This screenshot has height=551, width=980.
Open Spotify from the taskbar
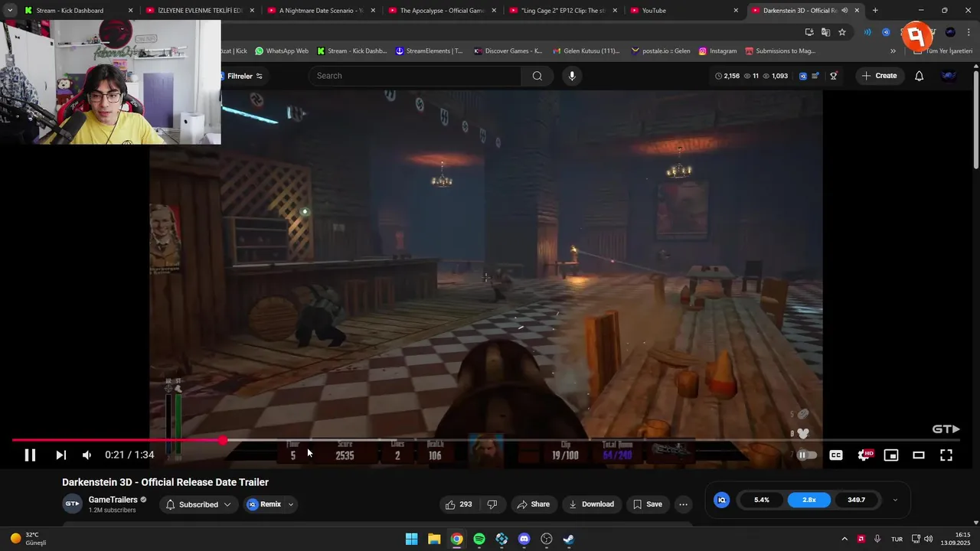479,539
